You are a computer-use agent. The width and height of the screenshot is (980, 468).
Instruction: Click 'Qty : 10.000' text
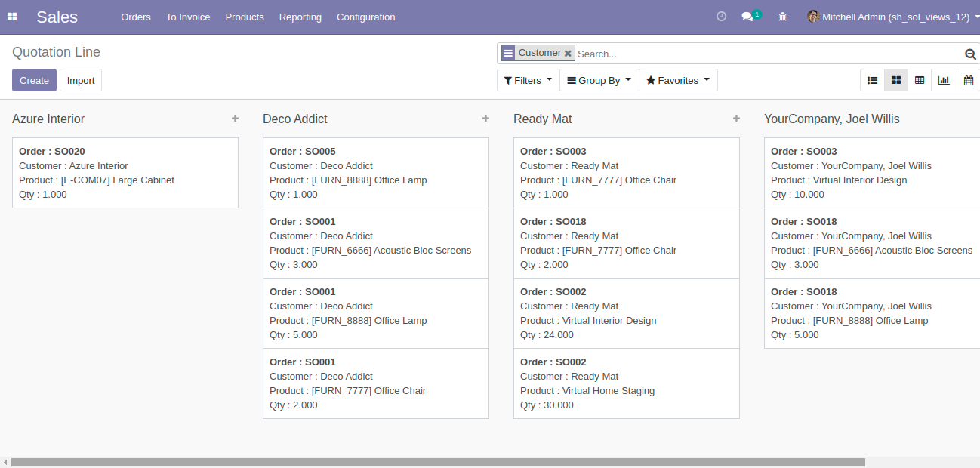(797, 195)
